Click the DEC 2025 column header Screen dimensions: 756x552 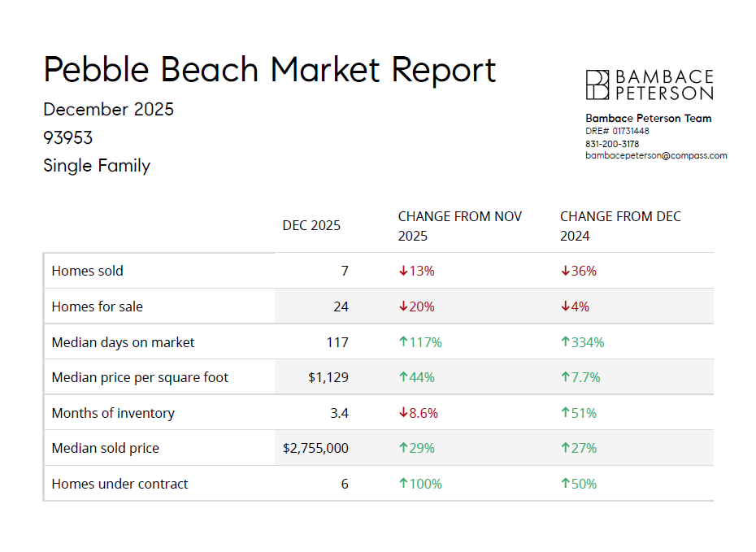pyautogui.click(x=311, y=226)
